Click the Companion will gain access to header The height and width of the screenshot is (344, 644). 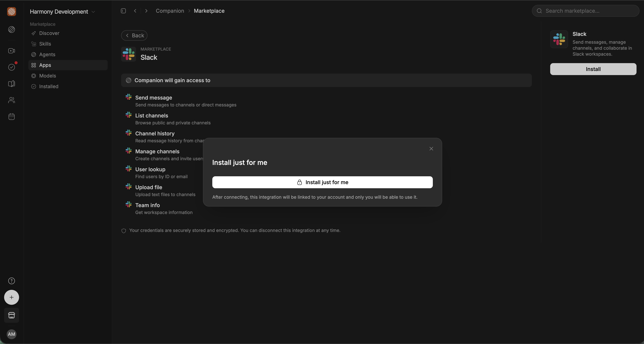pos(326,80)
